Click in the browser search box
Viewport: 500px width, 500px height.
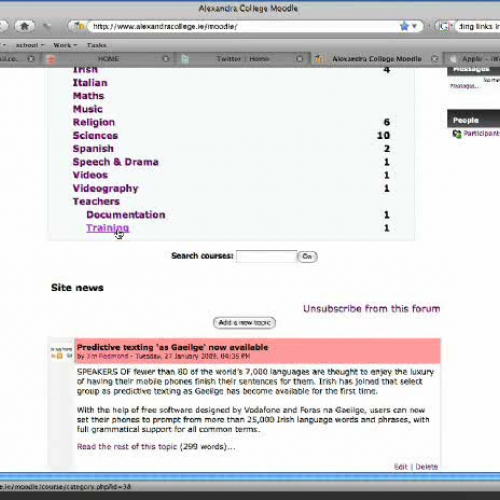(x=478, y=26)
